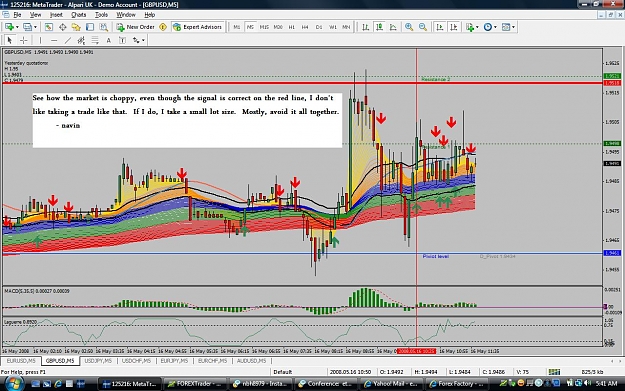
Task: Switch to Yahoo! Mail taskbar window
Action: 391,384
